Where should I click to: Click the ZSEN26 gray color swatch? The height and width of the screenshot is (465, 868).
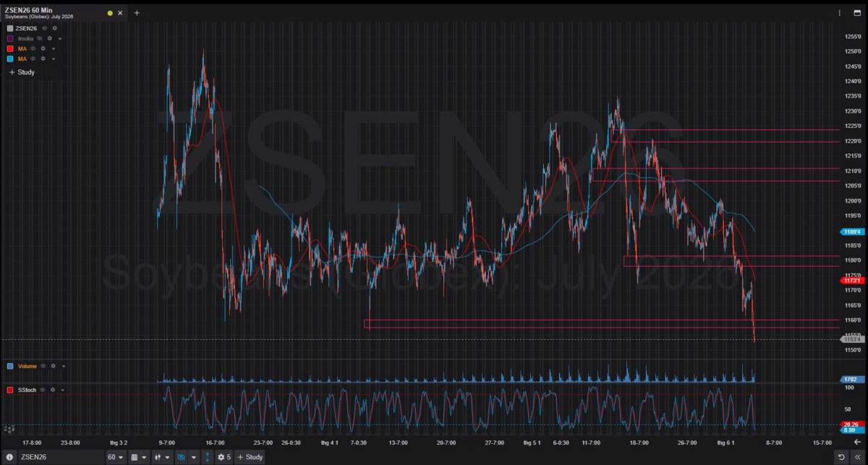click(x=10, y=28)
